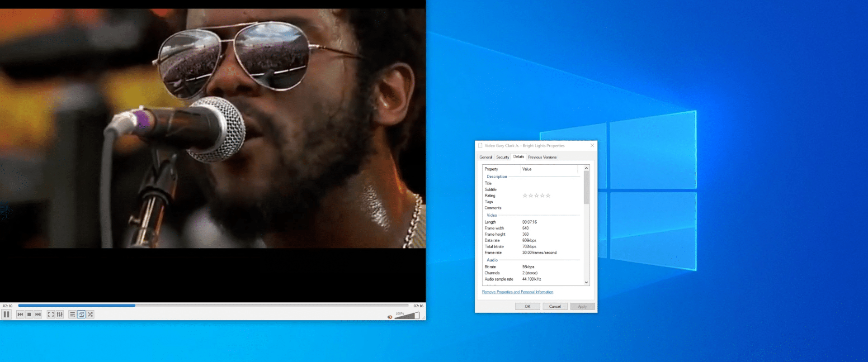Click the Property column header
Viewport: 868px width, 362px height.
501,169
